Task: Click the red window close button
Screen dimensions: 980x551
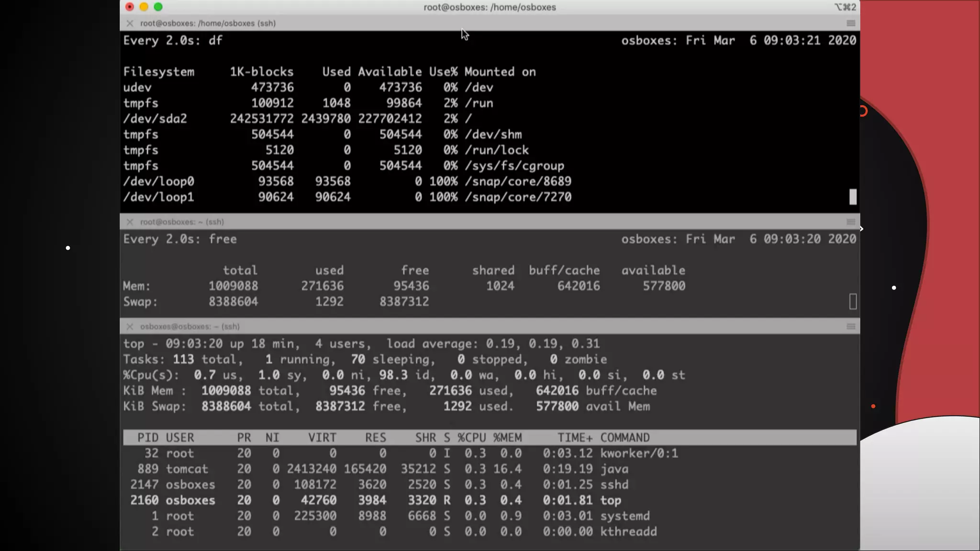Action: point(130,7)
